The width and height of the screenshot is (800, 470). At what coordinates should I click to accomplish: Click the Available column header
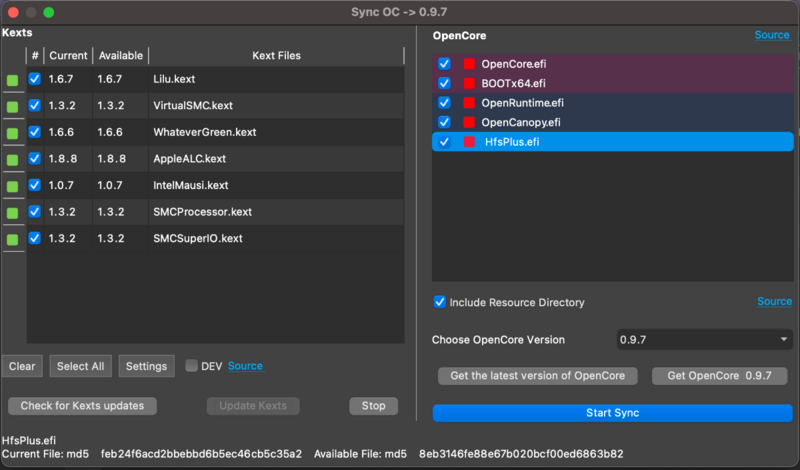tap(121, 56)
